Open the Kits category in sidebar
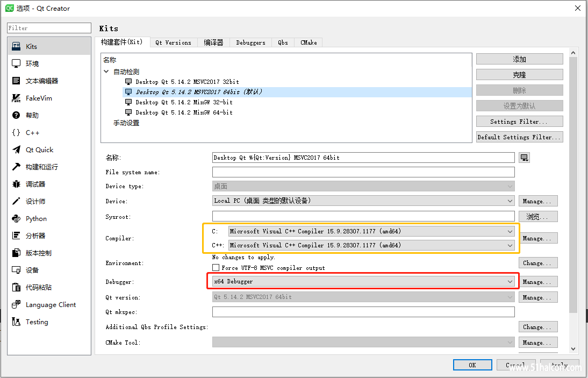The image size is (588, 378). click(49, 46)
